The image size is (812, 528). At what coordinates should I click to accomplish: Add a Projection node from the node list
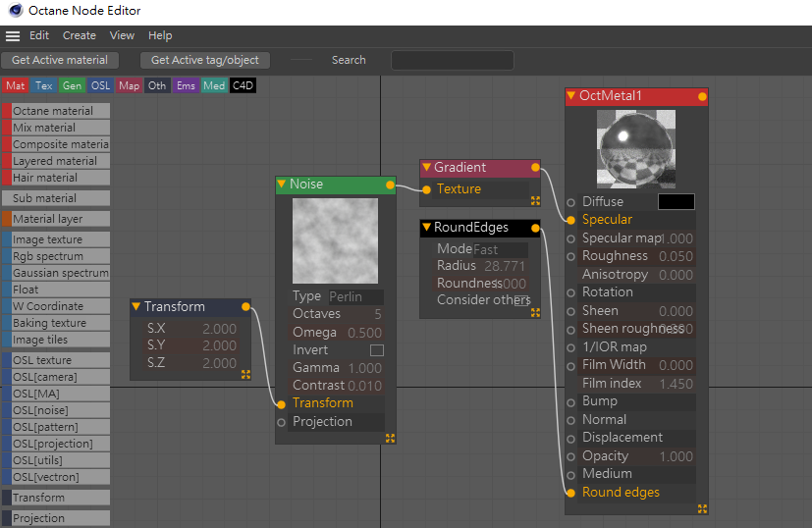(56, 518)
